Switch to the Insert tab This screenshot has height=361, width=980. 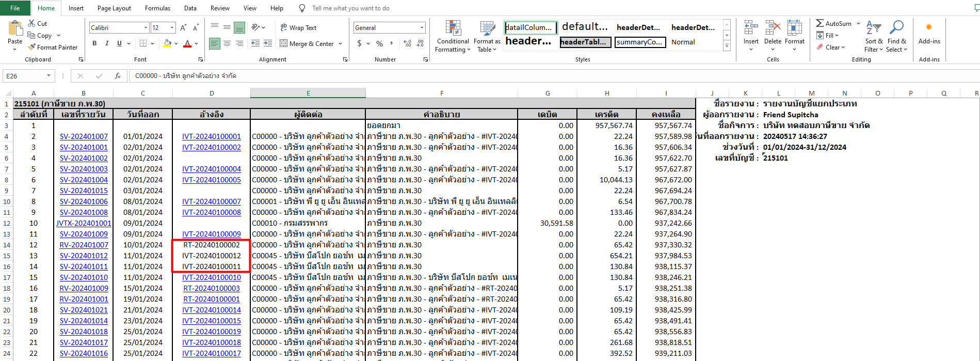point(76,8)
